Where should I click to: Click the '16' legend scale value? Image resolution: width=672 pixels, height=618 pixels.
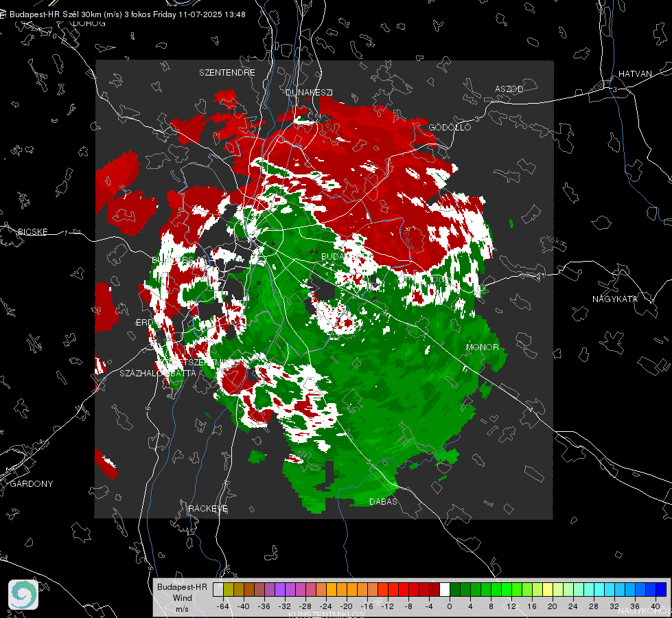pyautogui.click(x=532, y=606)
